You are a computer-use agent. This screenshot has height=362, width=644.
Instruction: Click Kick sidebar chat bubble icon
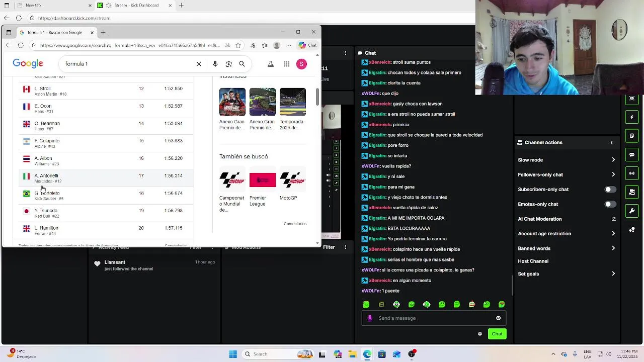point(632,154)
